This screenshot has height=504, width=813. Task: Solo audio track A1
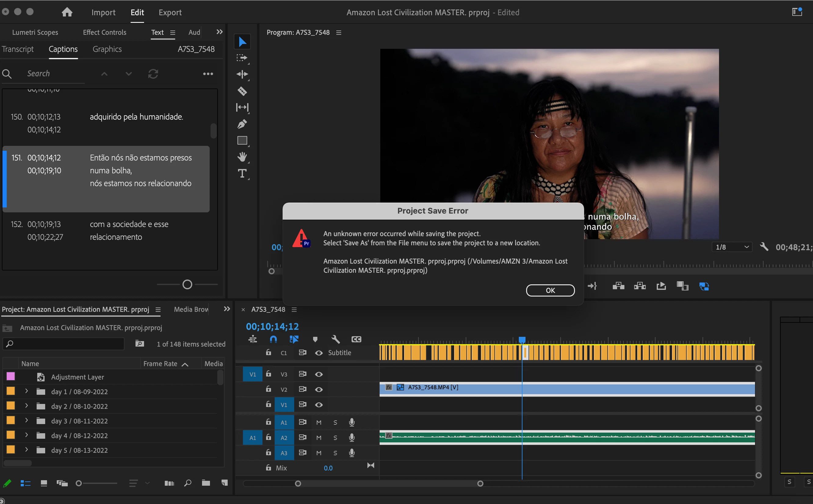tap(335, 423)
